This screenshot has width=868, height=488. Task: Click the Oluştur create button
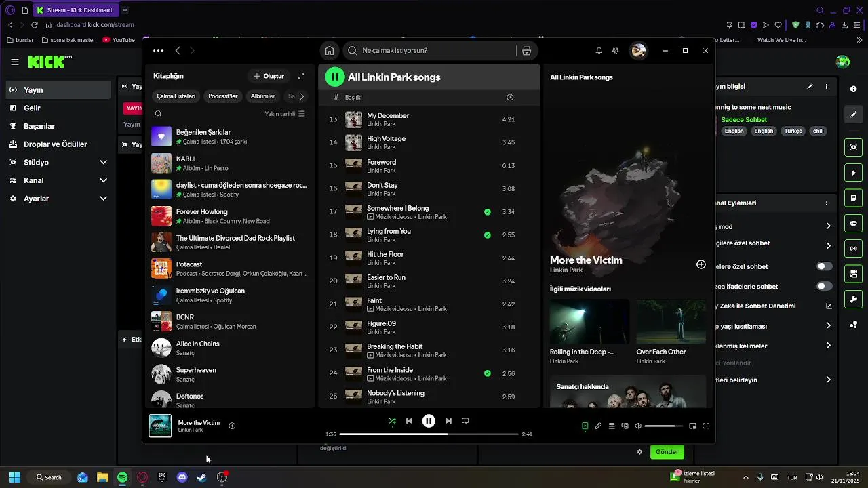coord(269,76)
